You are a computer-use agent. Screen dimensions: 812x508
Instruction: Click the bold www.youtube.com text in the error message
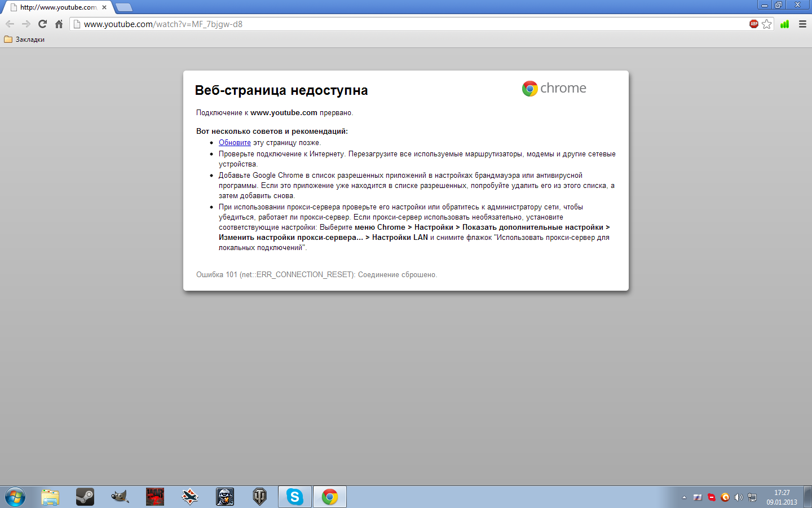click(x=284, y=113)
